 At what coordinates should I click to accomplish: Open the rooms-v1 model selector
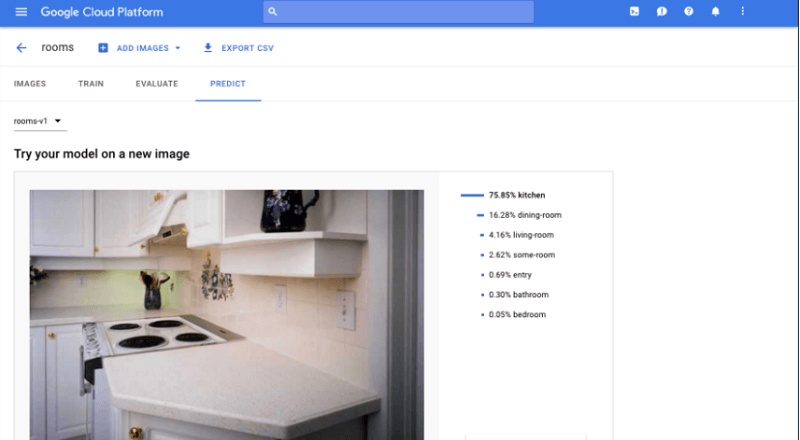pyautogui.click(x=39, y=121)
